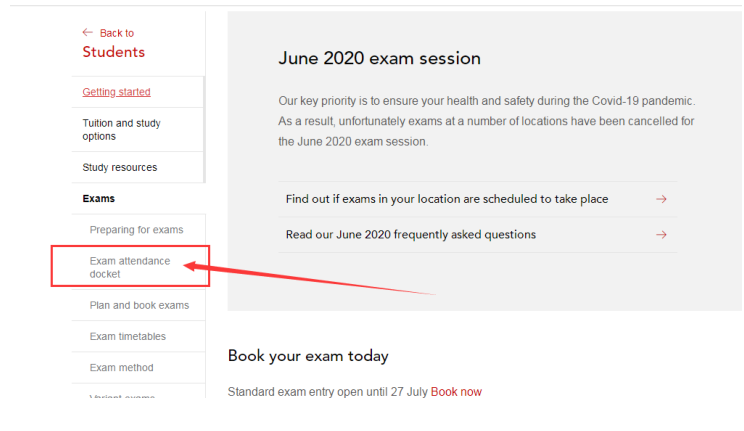Open the Exam method page
Image resolution: width=744 pixels, height=431 pixels.
click(122, 368)
